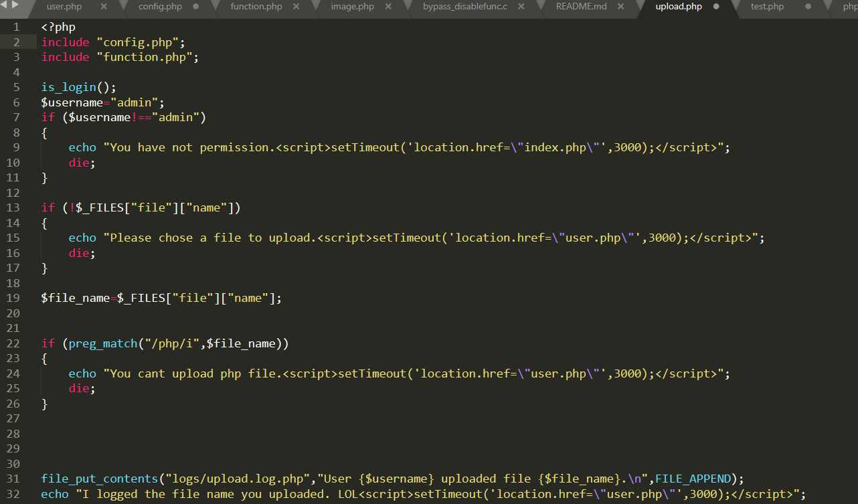Screen dimensions: 858x504
Task: Open the image.php tab
Action: coord(353,7)
